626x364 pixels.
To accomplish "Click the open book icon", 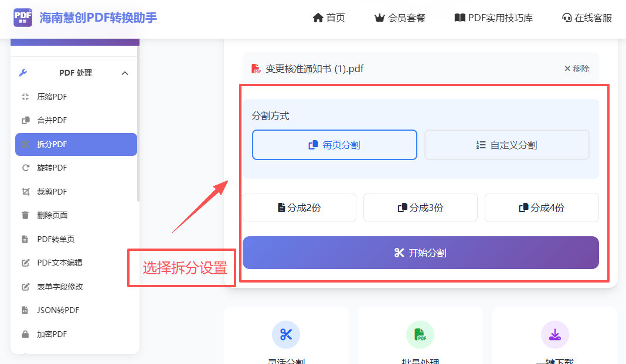I will [460, 18].
